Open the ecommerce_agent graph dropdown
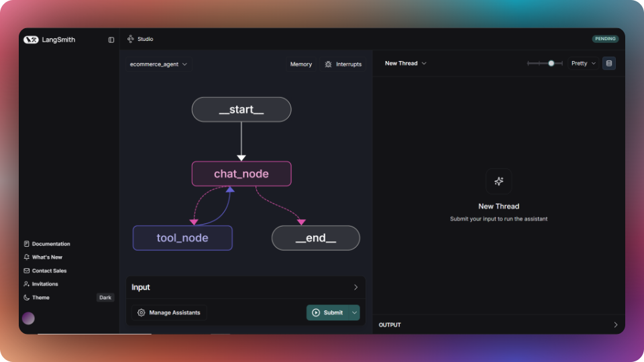Image resolution: width=644 pixels, height=362 pixels. [x=158, y=64]
